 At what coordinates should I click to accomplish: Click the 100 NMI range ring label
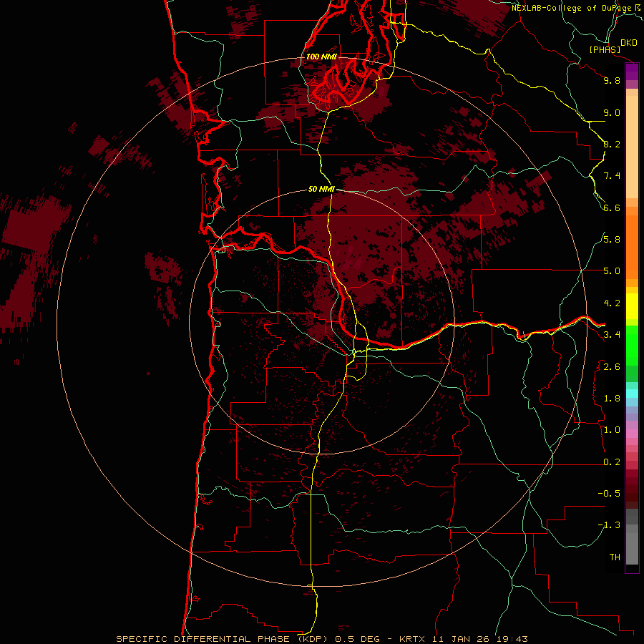321,57
